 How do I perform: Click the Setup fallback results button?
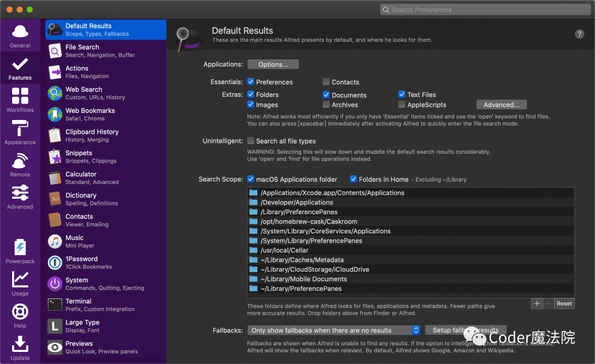(x=466, y=330)
